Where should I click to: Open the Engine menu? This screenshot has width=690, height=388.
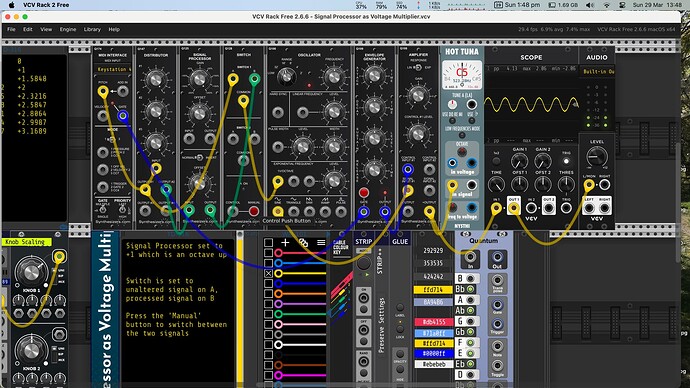coord(68,29)
